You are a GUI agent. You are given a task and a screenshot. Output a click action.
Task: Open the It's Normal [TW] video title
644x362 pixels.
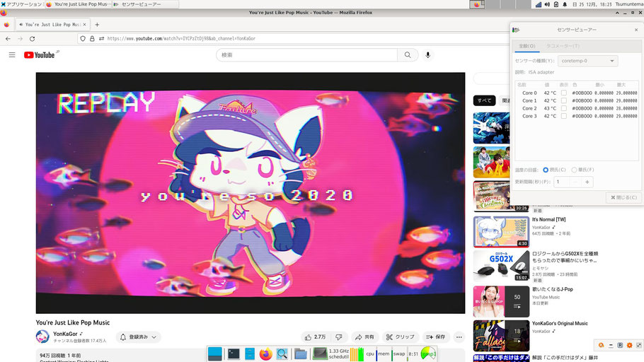pos(548,220)
